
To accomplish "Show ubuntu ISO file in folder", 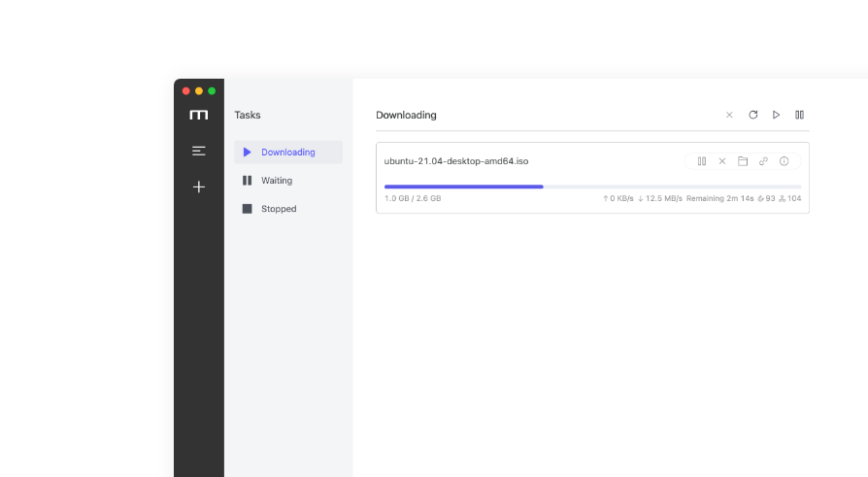I will point(743,161).
